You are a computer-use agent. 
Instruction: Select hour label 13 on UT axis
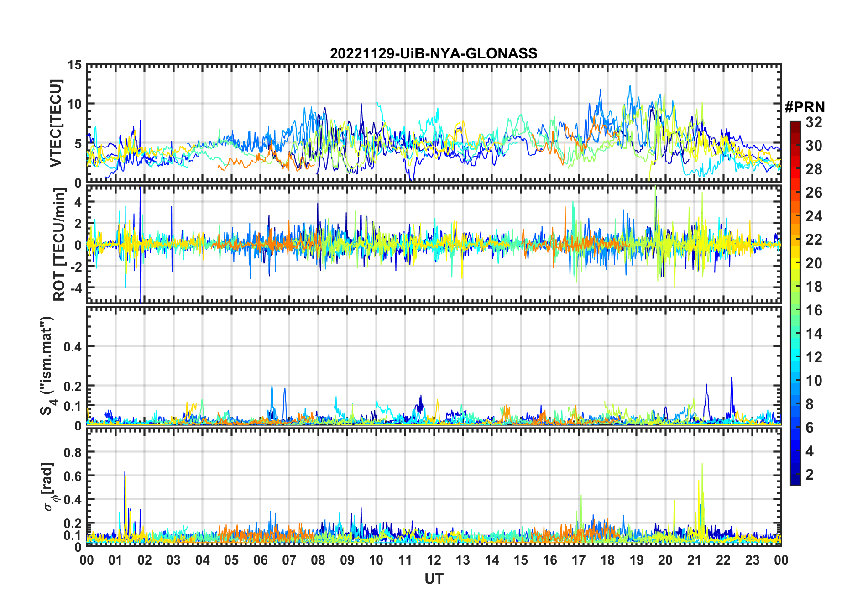463,560
